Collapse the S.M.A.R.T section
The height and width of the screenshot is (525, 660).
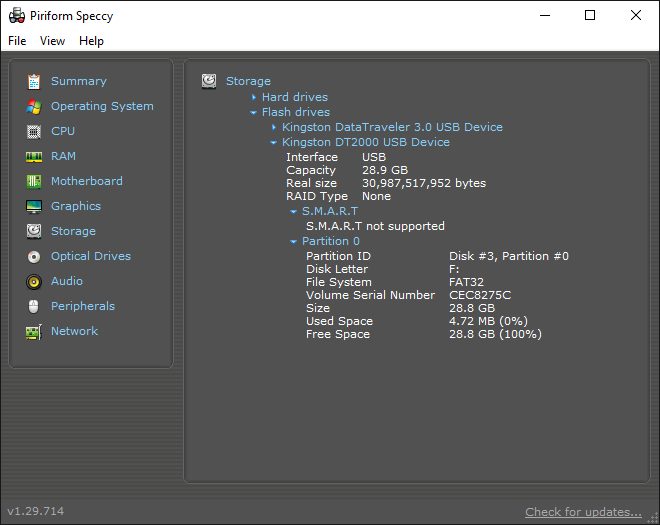tap(293, 211)
